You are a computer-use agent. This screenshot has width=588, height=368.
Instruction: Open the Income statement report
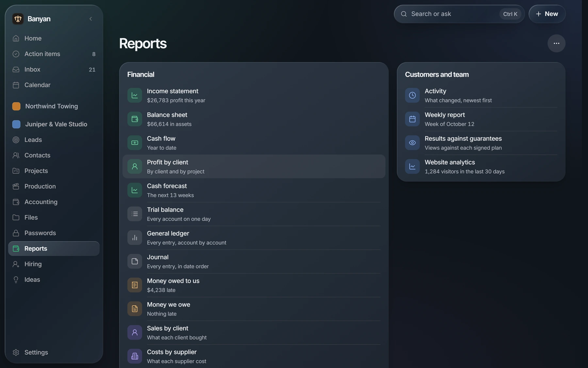pyautogui.click(x=254, y=96)
